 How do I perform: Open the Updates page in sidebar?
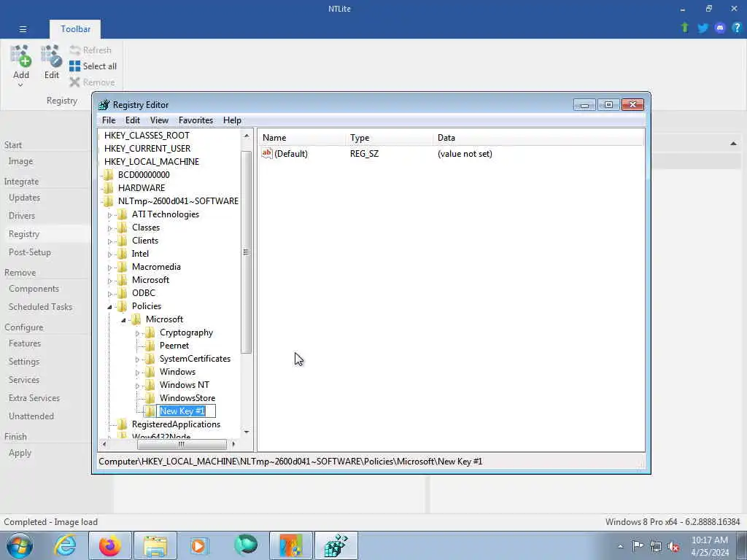[24, 198]
